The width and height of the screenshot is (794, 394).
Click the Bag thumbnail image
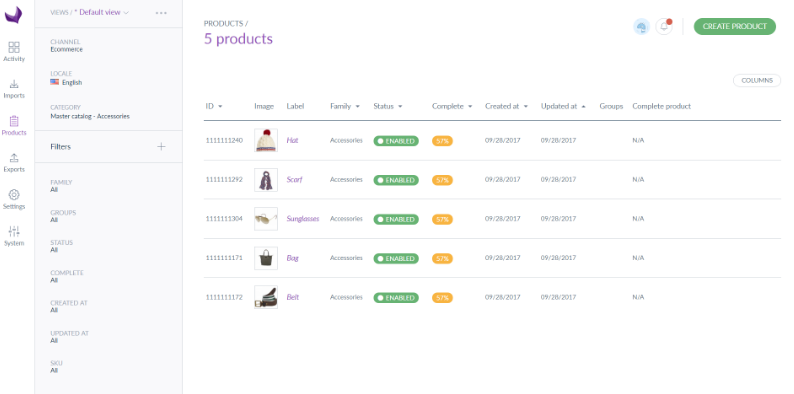(266, 258)
